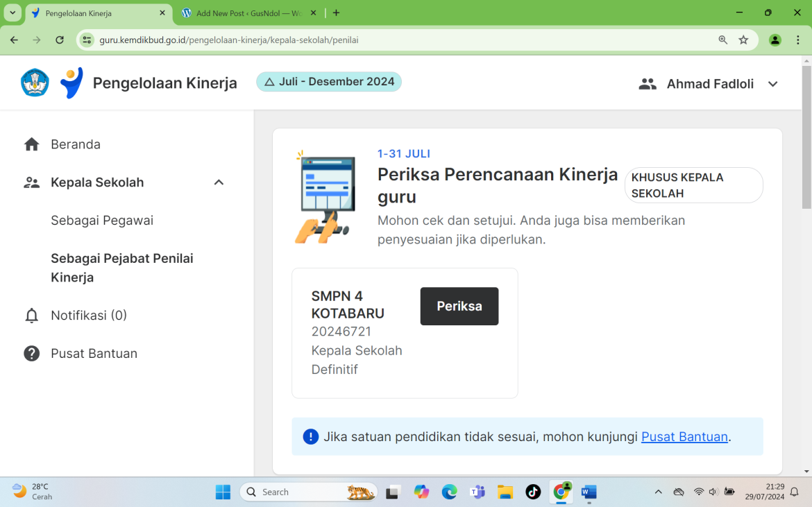This screenshot has height=507, width=812.
Task: Click the Juli - Desember 2024 period badge
Action: coord(329,81)
